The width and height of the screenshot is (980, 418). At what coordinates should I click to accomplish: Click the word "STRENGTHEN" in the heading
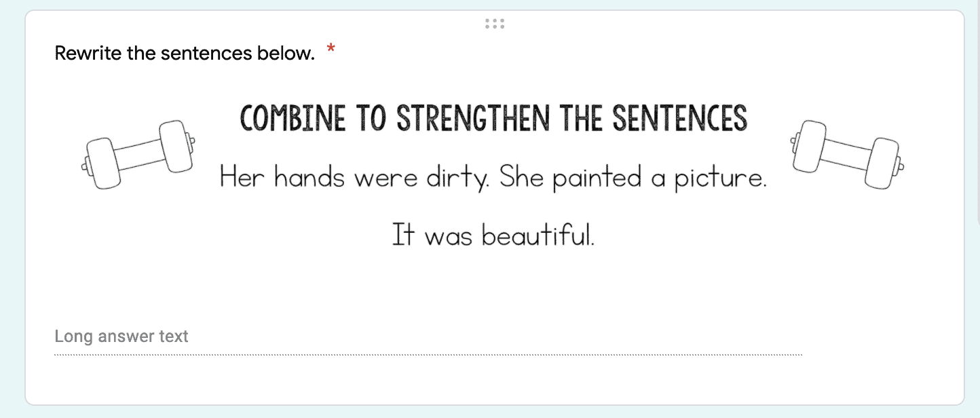[475, 119]
